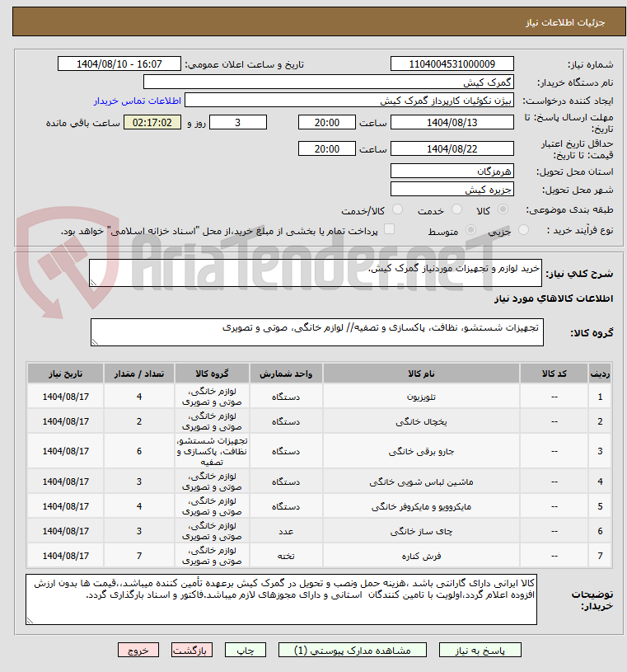Click the استان محل تحویل field هرمزگان
Viewport: 627px width, 672px height.
452,171
